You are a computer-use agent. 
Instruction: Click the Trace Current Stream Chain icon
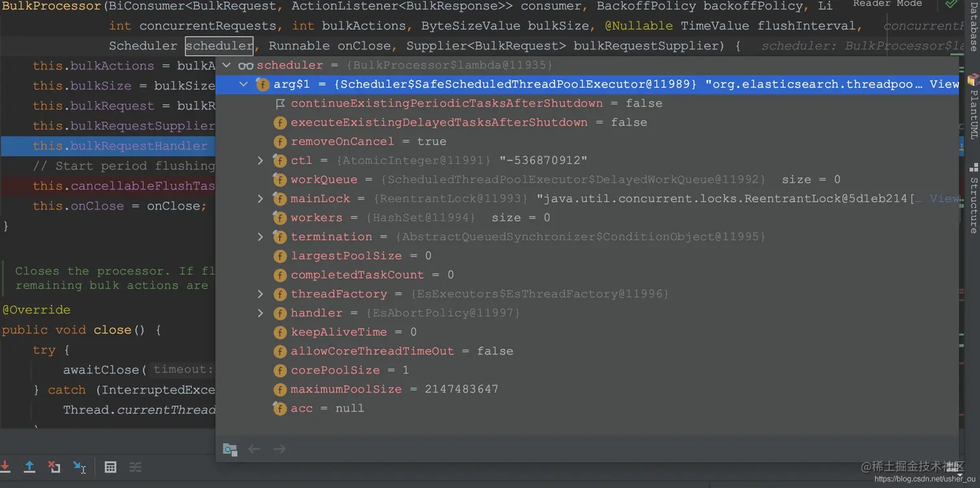(x=135, y=467)
